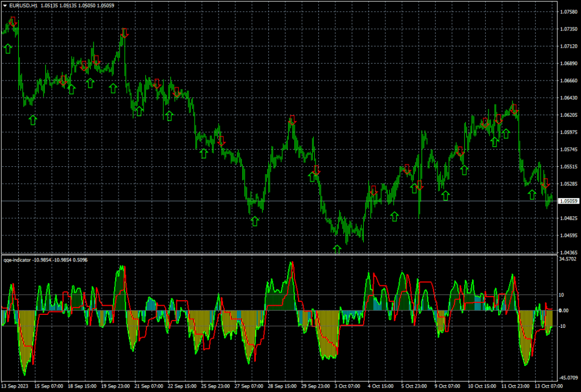Select the rightmost green buy arrow
581x392 pixels.
click(x=532, y=195)
